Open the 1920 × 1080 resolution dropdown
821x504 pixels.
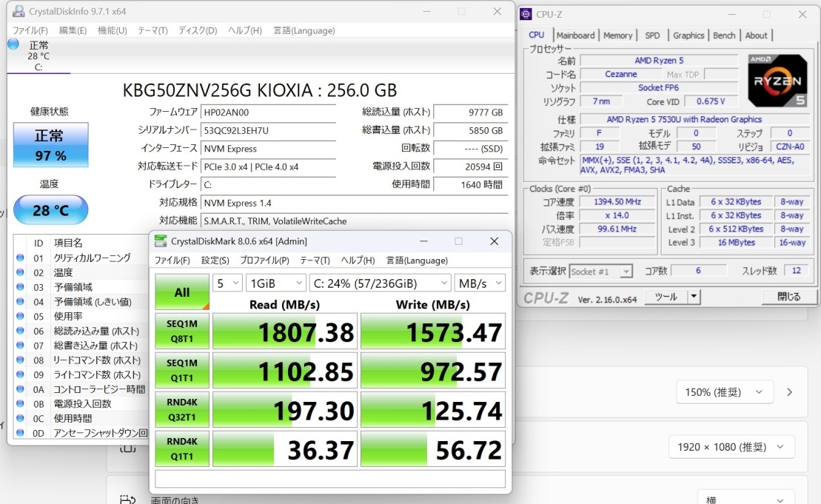[x=731, y=447]
